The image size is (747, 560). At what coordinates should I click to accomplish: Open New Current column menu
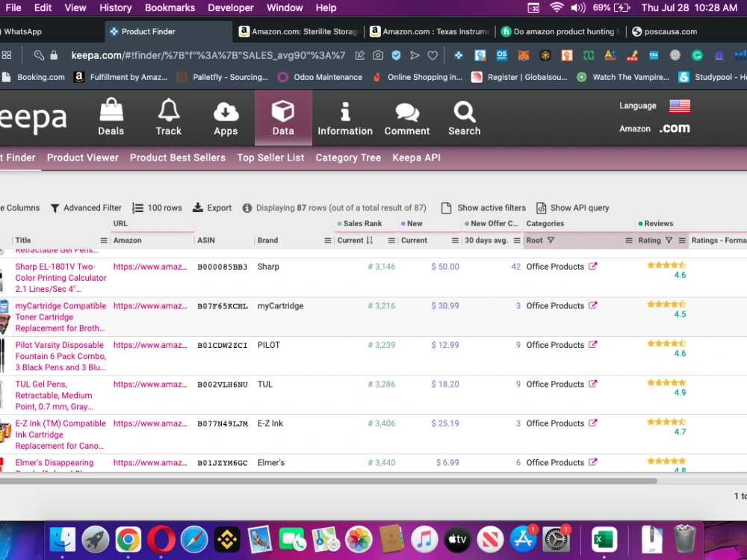point(455,240)
